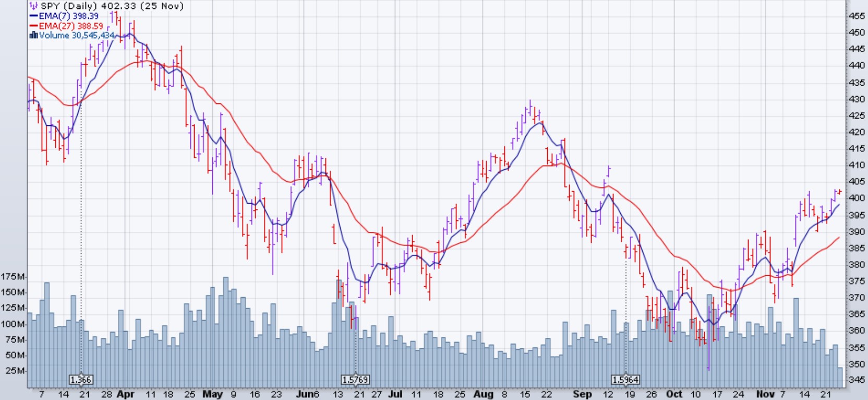
Task: Click the blue EMA(7) line swatch
Action: tap(33, 16)
